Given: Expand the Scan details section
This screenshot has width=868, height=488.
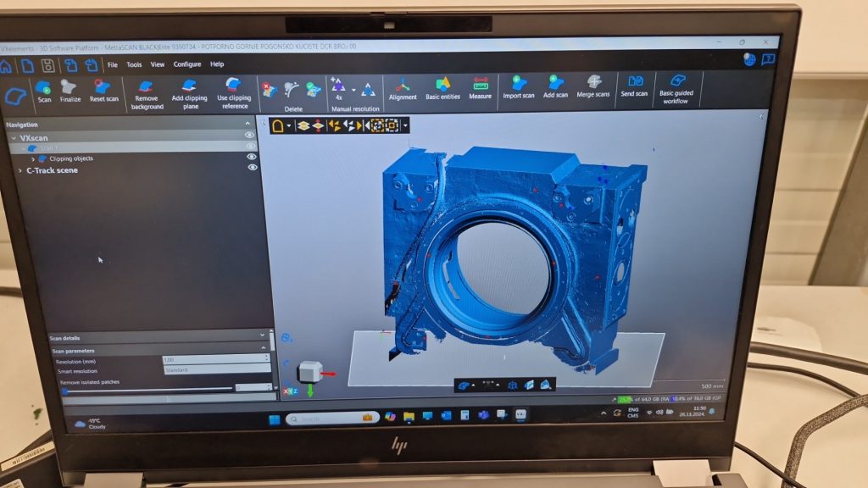Looking at the screenshot, I should pyautogui.click(x=263, y=336).
